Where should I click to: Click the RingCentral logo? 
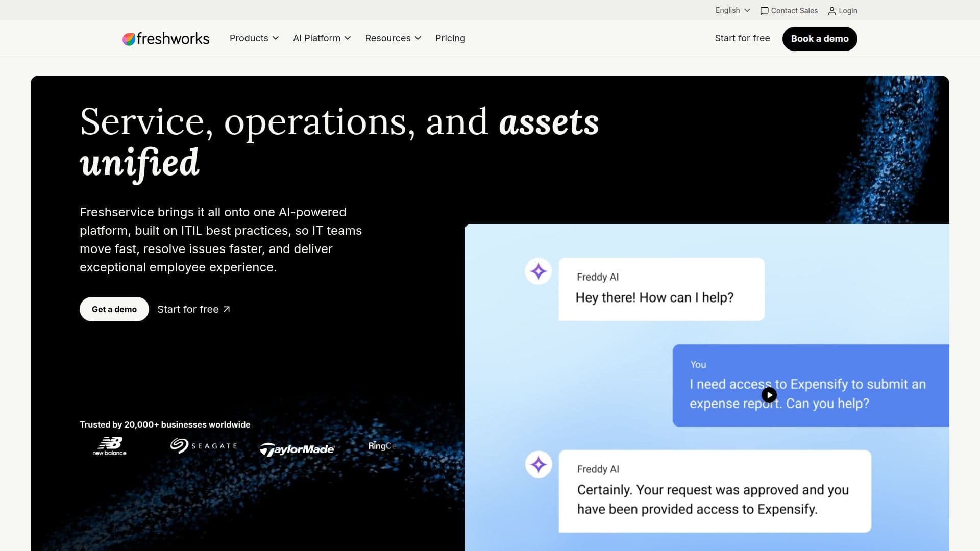382,446
